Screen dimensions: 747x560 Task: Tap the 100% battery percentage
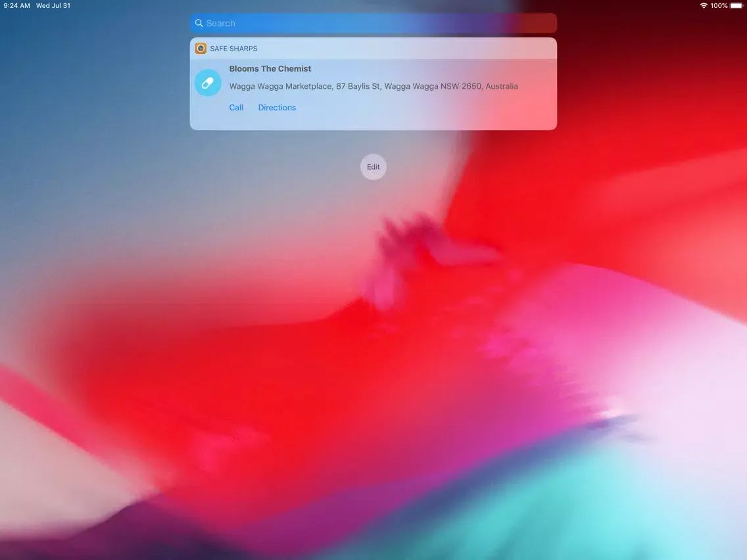[719, 6]
